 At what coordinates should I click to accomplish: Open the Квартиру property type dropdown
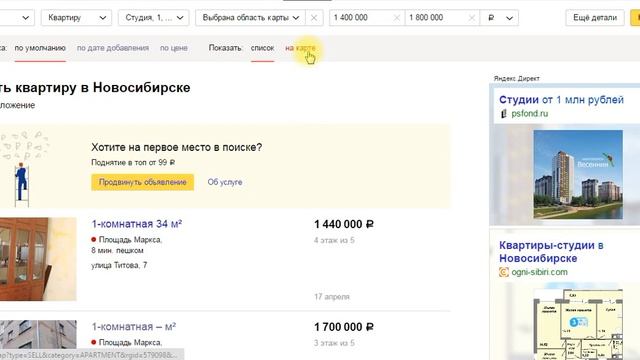click(x=76, y=18)
